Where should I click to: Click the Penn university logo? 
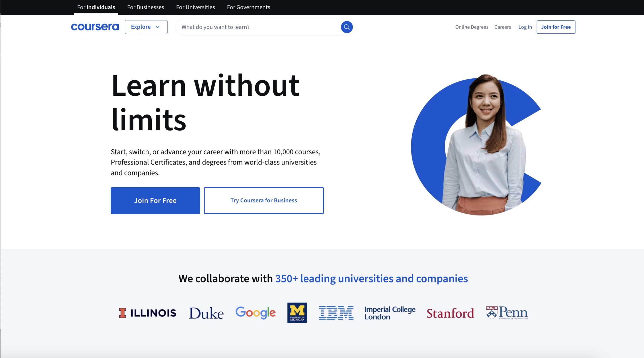click(506, 313)
